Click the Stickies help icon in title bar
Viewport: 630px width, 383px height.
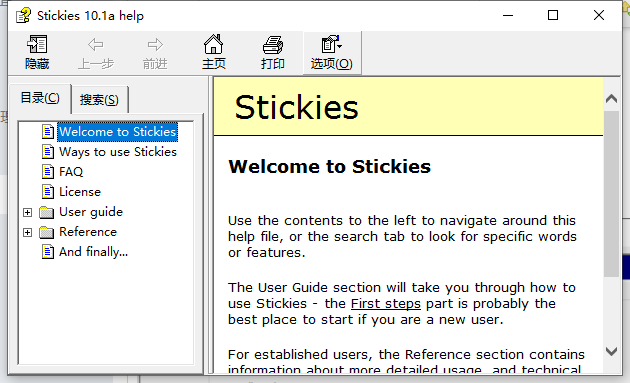pyautogui.click(x=23, y=15)
